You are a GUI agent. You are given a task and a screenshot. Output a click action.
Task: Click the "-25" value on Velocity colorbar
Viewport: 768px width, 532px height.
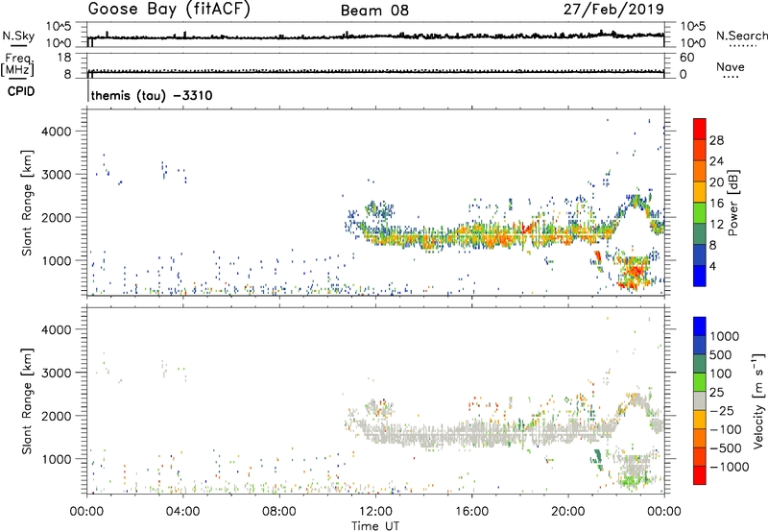coord(722,410)
